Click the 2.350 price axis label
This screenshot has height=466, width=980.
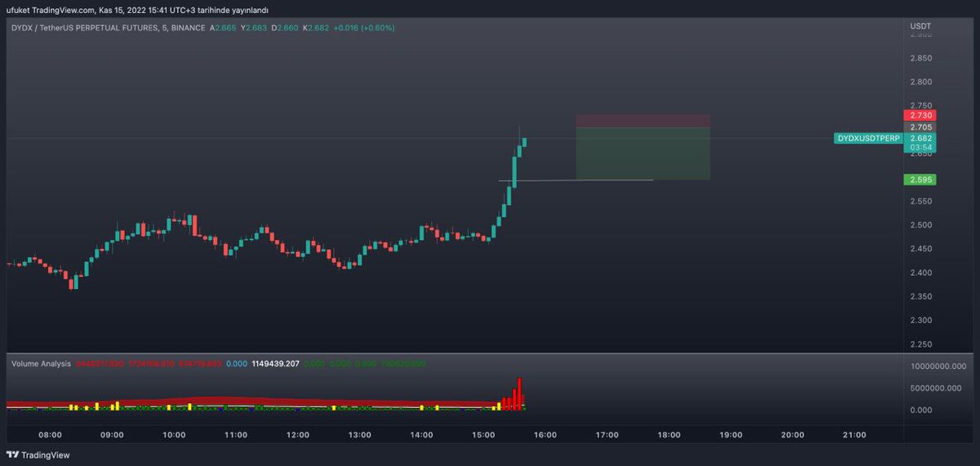[921, 297]
